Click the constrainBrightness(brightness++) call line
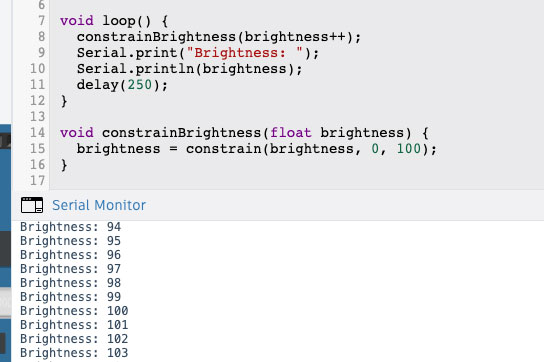The image size is (544, 362). point(219,37)
